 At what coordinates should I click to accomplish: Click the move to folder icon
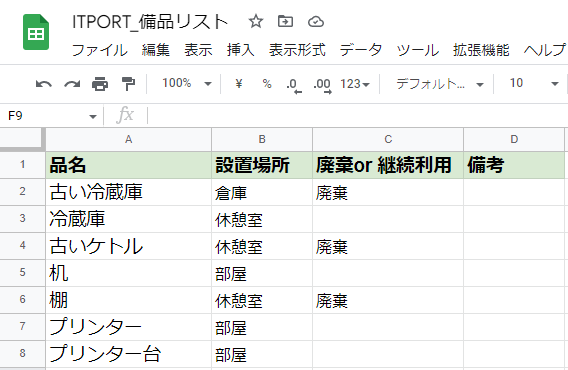coord(285,21)
